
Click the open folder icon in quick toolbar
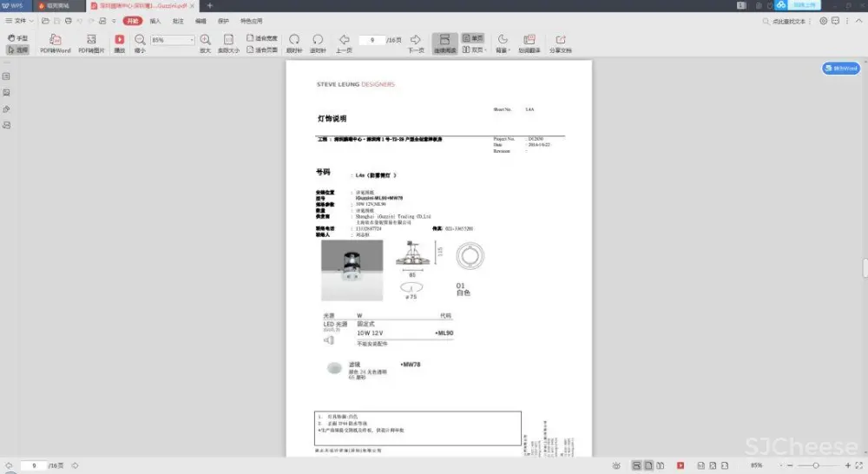[45, 21]
